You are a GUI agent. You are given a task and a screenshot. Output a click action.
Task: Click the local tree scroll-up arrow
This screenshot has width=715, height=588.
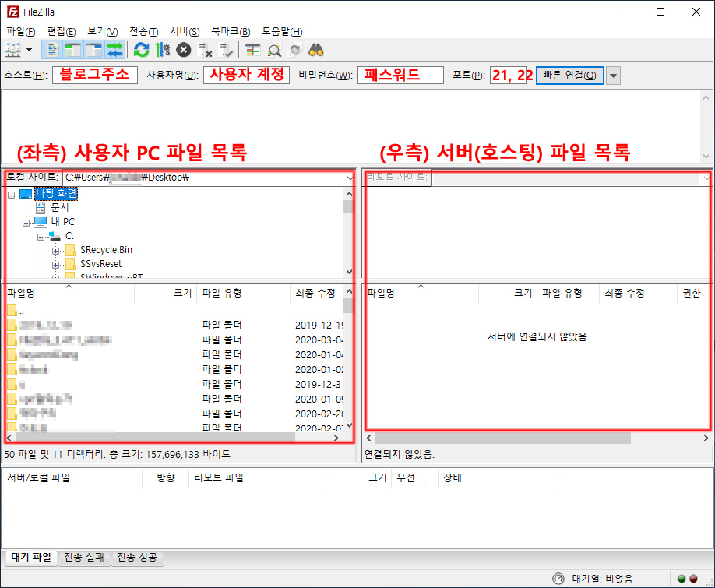349,194
